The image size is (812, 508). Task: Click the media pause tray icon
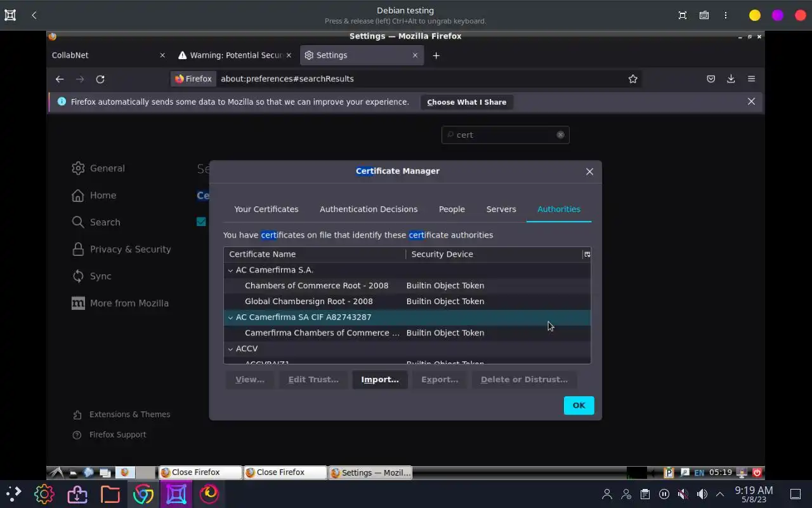pyautogui.click(x=664, y=494)
